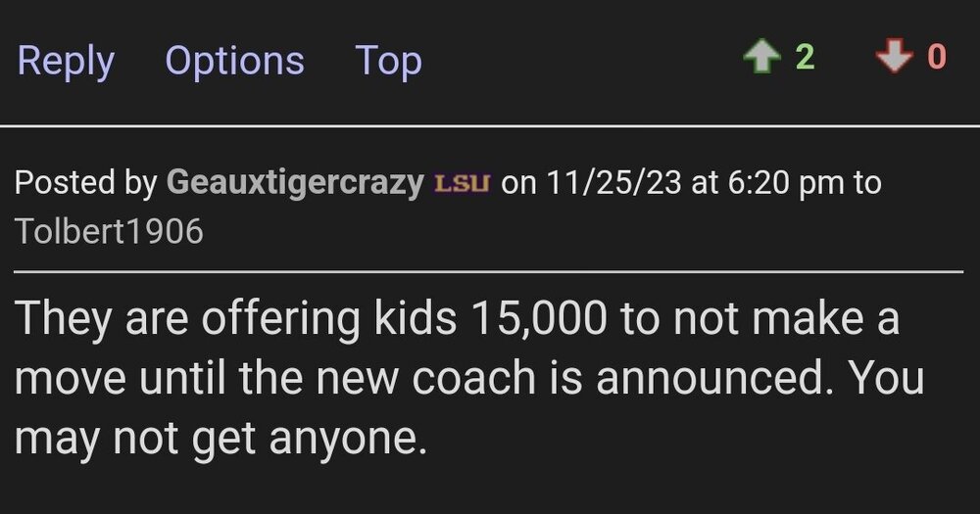980x514 pixels.
Task: Click the divider line below post header
Action: (x=490, y=271)
